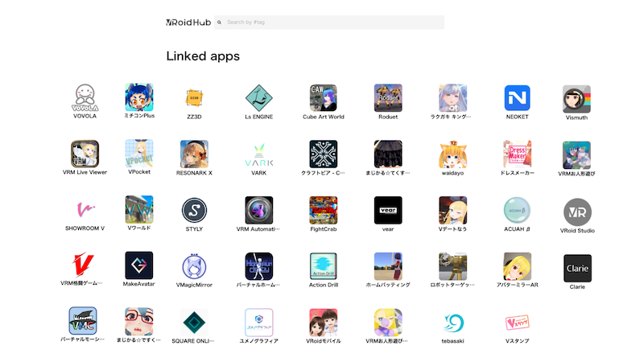Open the NEOKET app icon
This screenshot has width=644, height=362.
[x=517, y=98]
